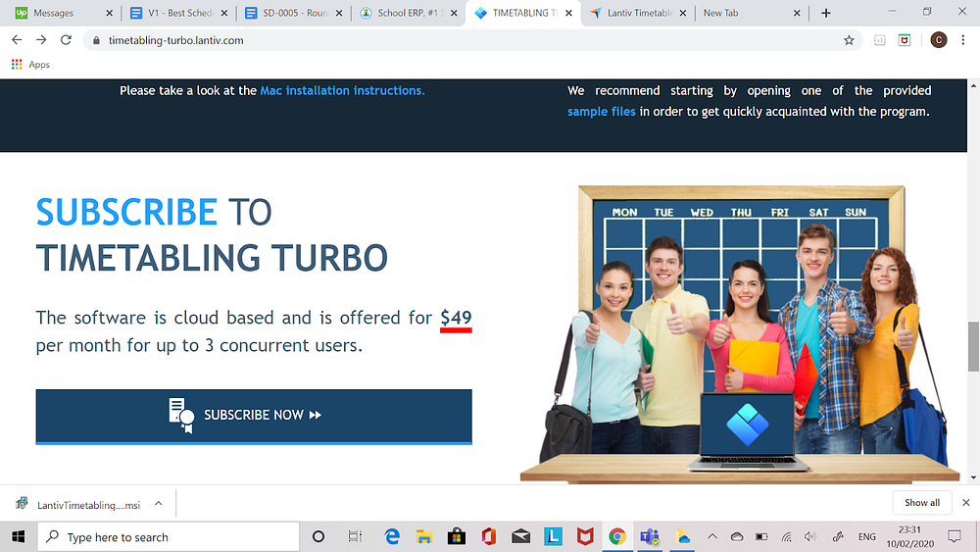The height and width of the screenshot is (552, 980).
Task: Open OneDrive cloud tray icon
Action: pyautogui.click(x=737, y=536)
